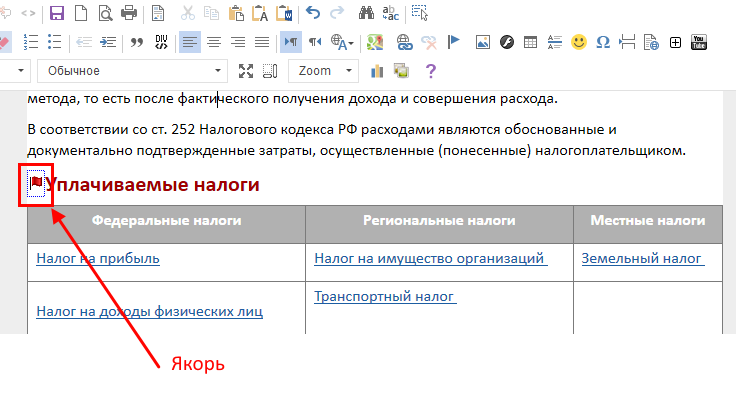Insert Special Character via Omega icon
This screenshot has width=736, height=400.
[x=603, y=42]
